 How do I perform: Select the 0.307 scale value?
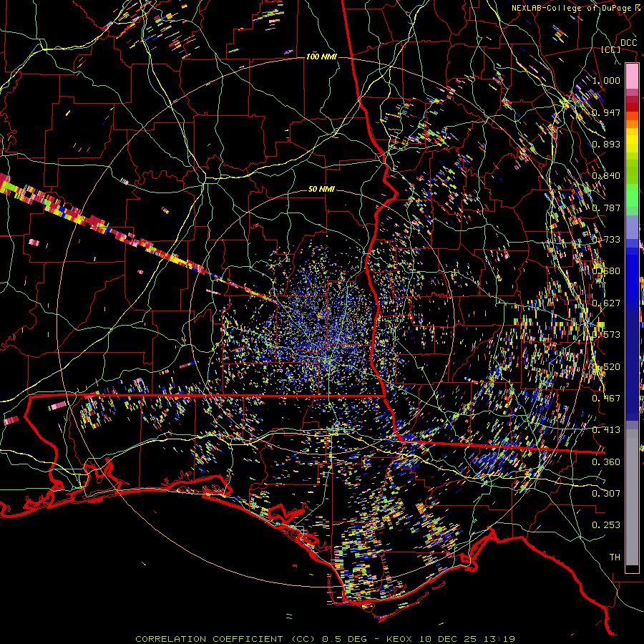pos(606,493)
